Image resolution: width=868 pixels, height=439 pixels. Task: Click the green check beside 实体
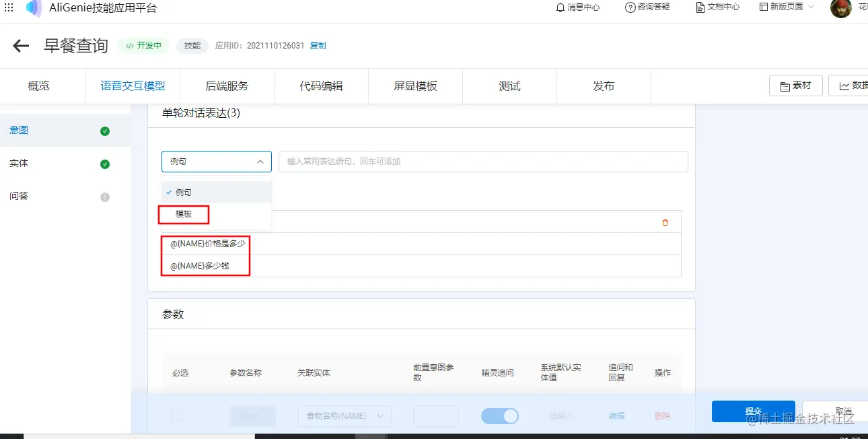click(105, 164)
